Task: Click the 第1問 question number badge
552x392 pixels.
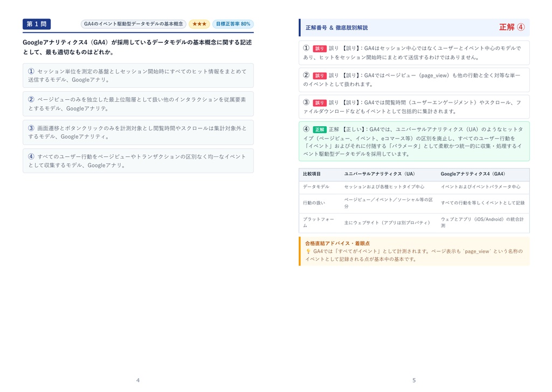Action: click(37, 24)
